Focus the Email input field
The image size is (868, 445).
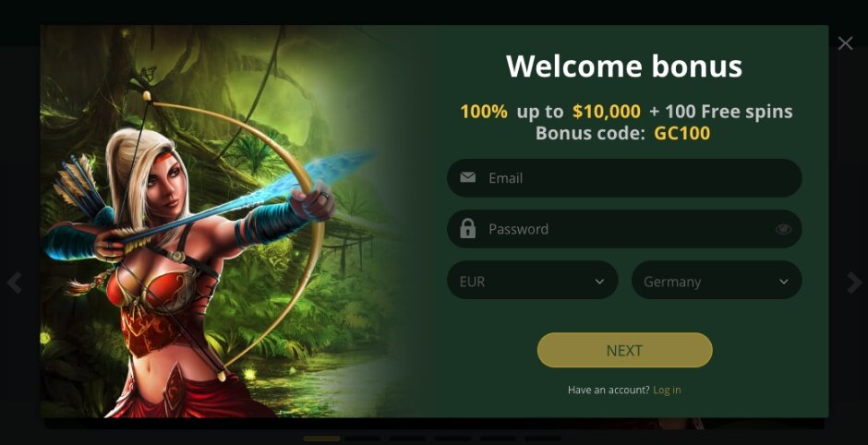624,178
